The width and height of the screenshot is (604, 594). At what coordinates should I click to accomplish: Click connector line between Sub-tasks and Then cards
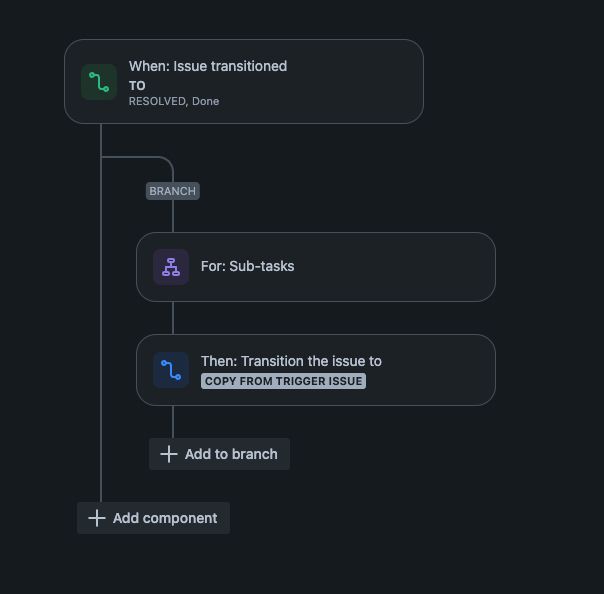coord(173,318)
